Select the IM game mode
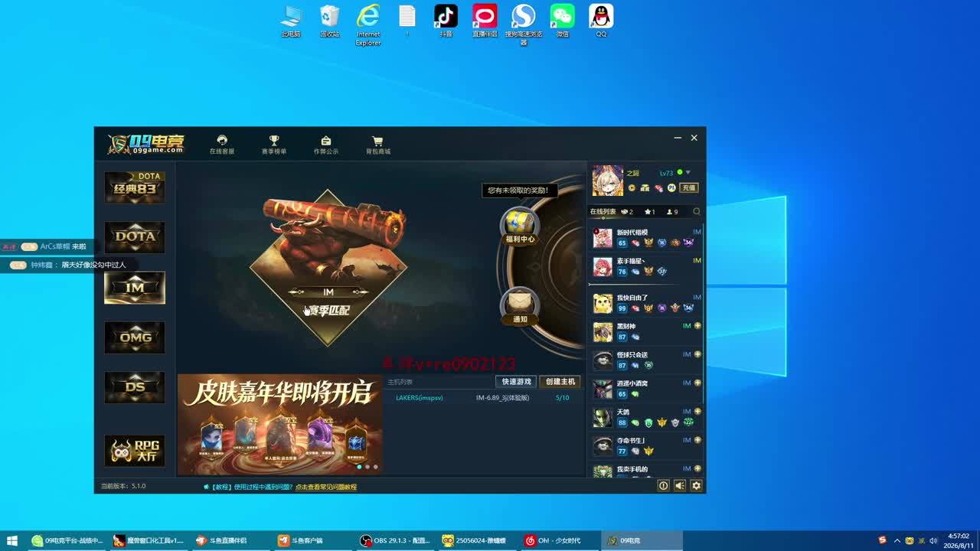 tap(135, 288)
